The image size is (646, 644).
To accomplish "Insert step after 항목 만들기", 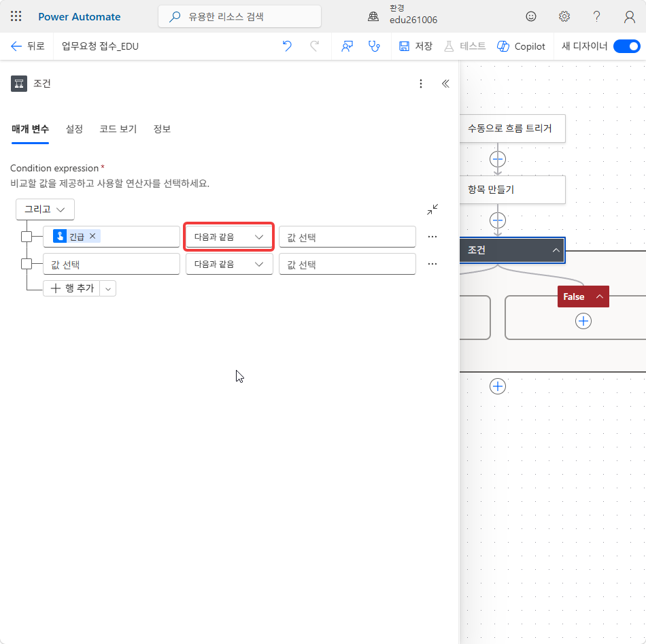I will point(497,220).
